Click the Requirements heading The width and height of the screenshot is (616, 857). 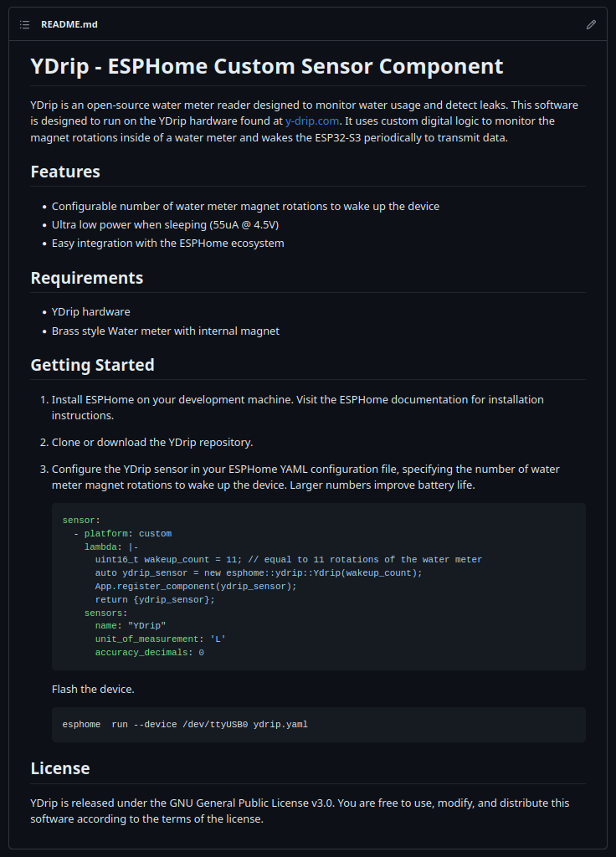[87, 278]
